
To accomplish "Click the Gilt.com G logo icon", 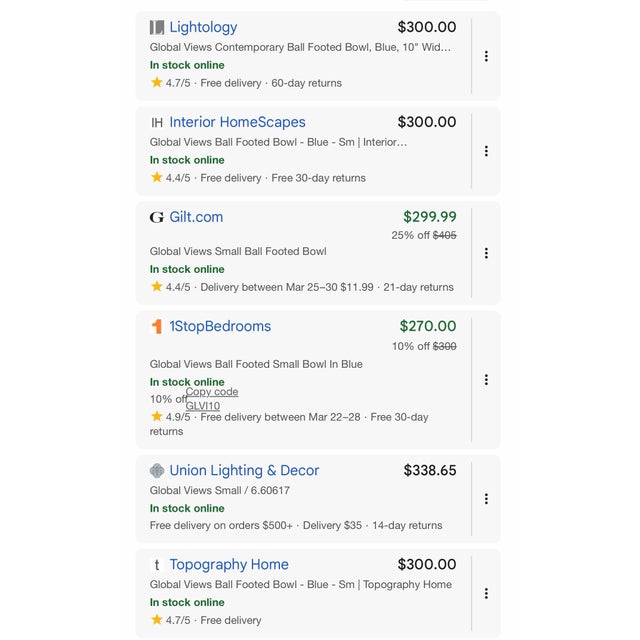I will coord(157,217).
